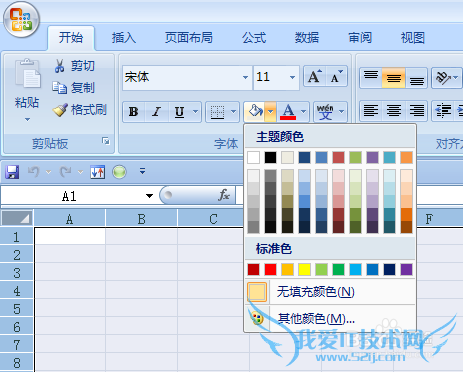Switch to the 页面布局 tab

pyautogui.click(x=189, y=37)
